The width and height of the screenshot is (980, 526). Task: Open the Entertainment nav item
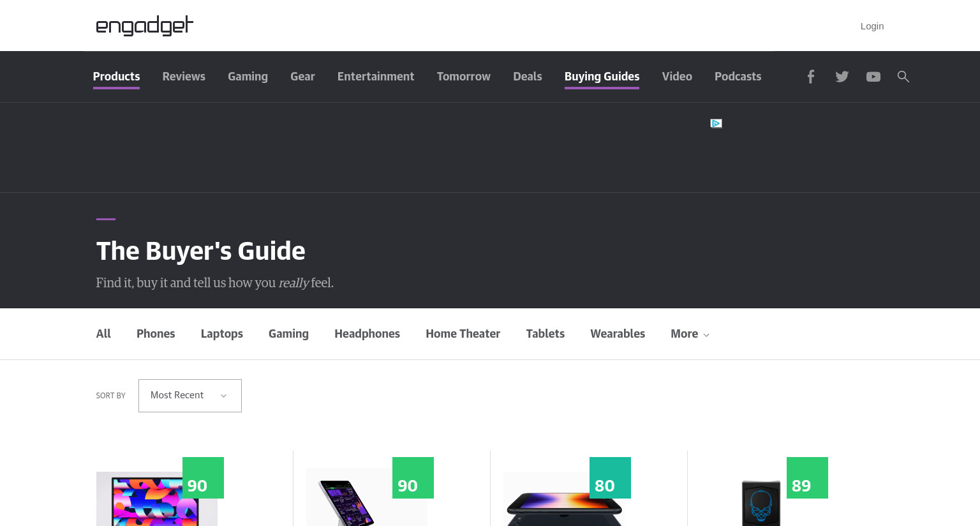pyautogui.click(x=376, y=77)
